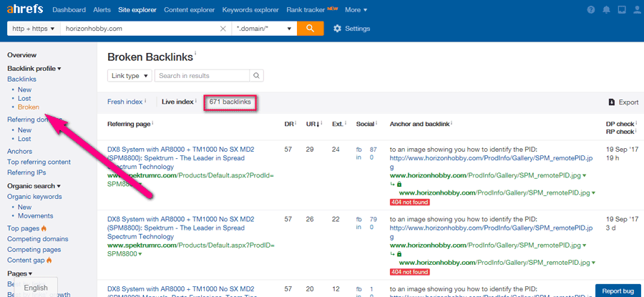The height and width of the screenshot is (297, 644).
Task: Select Site explorer in top navigation
Action: pos(137,10)
